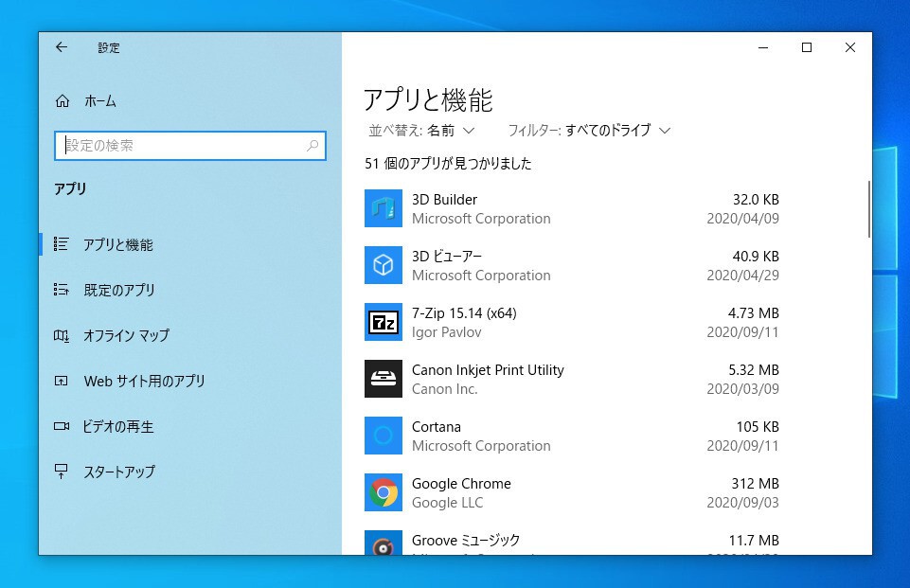The height and width of the screenshot is (588, 910).
Task: Click the 3D Builder app icon
Action: pos(383,208)
